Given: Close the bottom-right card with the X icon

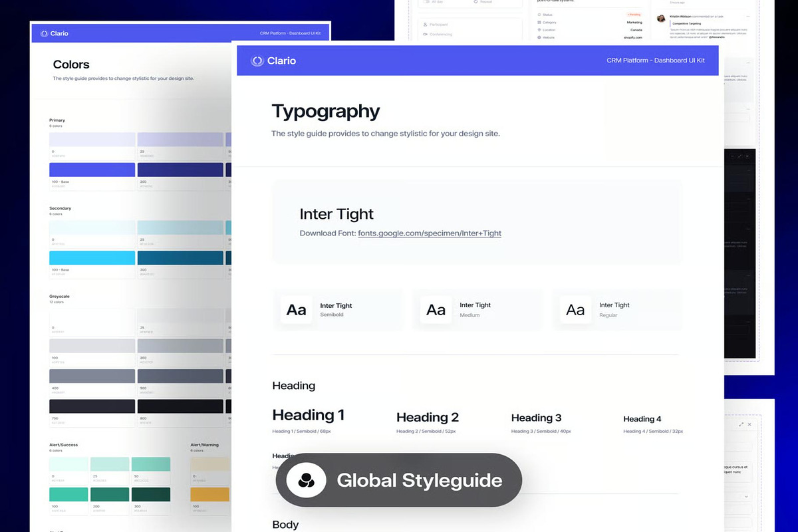Looking at the screenshot, I should tap(749, 424).
